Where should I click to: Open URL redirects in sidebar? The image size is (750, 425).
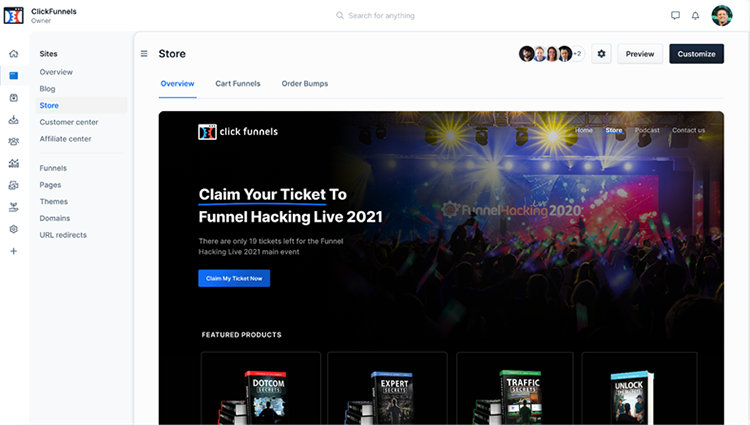point(63,235)
